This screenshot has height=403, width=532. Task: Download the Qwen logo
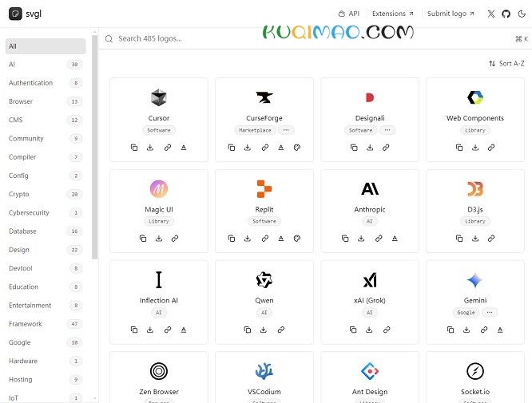coord(264,330)
